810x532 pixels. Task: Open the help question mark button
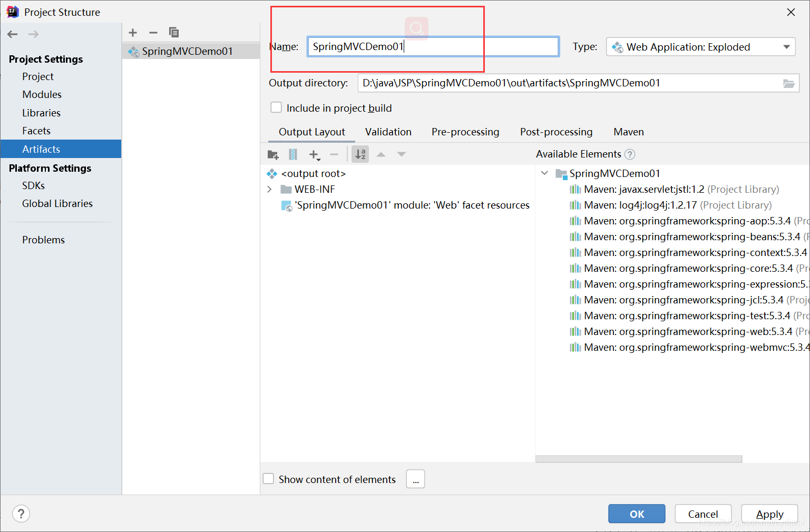coord(21,514)
